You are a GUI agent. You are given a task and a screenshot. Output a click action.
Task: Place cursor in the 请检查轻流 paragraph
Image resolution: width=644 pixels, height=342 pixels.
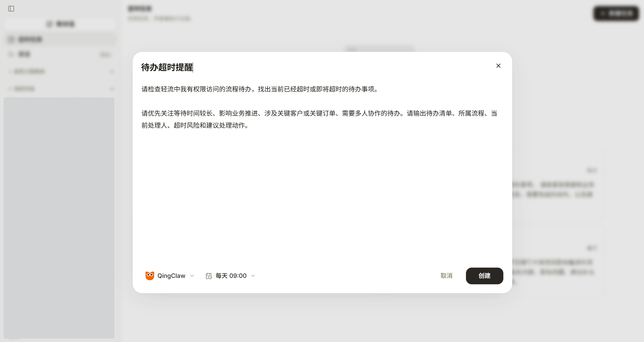[259, 89]
